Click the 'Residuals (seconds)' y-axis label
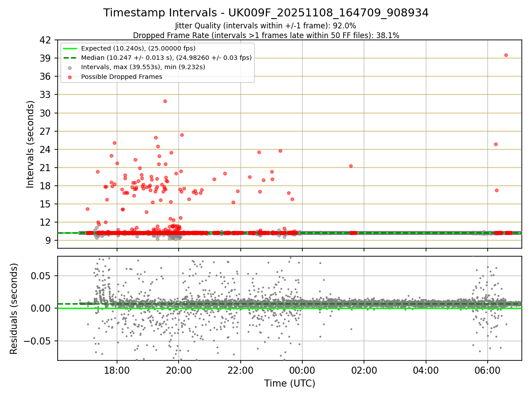532x399 pixels. [14, 308]
